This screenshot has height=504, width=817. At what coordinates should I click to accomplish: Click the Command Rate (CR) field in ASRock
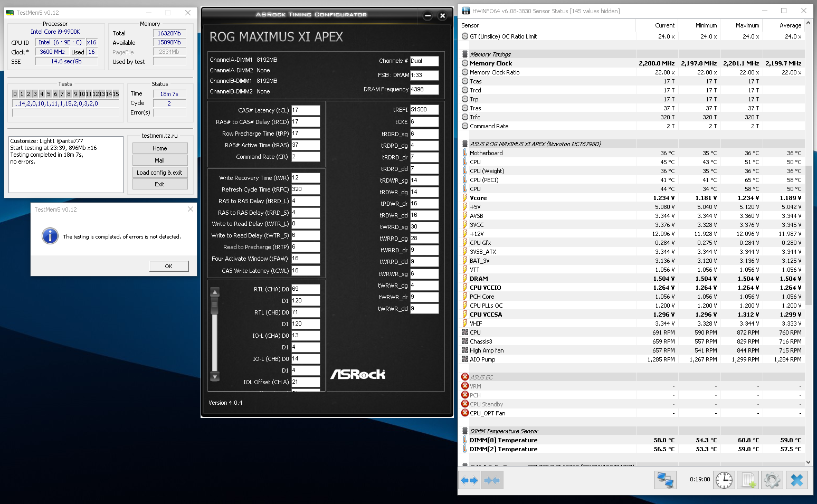[306, 157]
